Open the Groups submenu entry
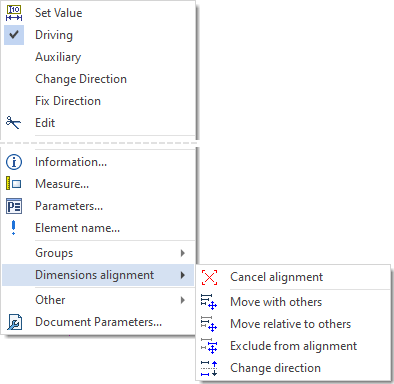 [99, 253]
